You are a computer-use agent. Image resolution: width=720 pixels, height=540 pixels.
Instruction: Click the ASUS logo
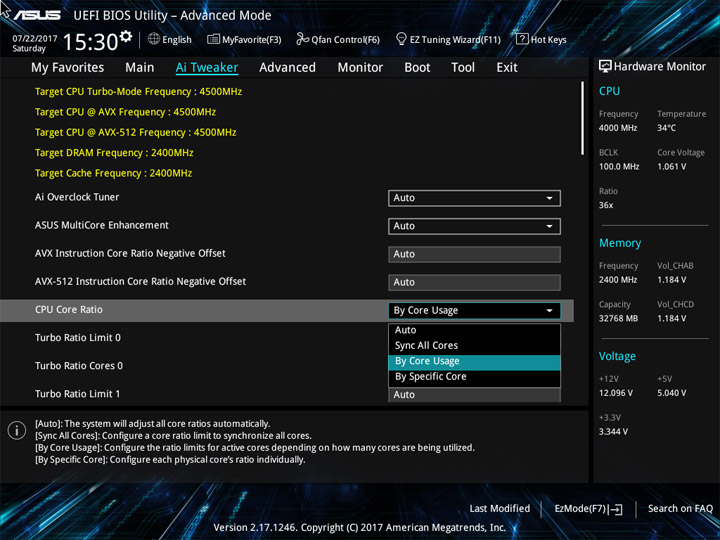[x=37, y=15]
